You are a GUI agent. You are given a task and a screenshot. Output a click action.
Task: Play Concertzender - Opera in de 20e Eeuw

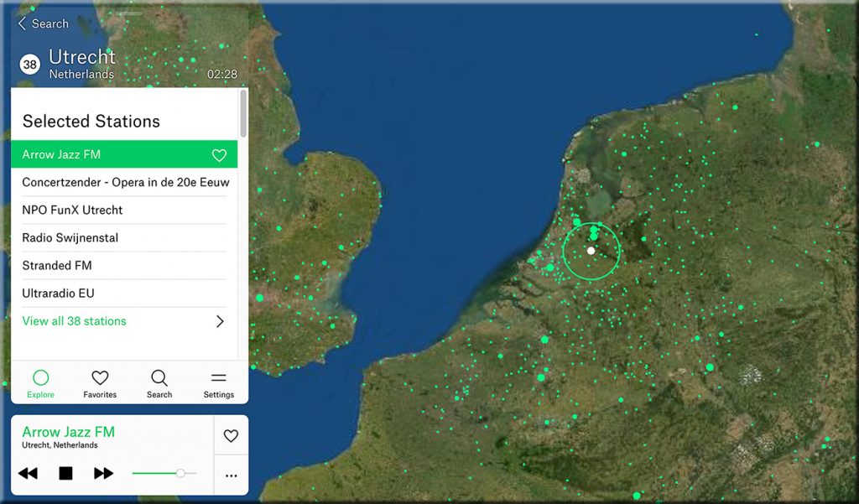click(x=126, y=183)
